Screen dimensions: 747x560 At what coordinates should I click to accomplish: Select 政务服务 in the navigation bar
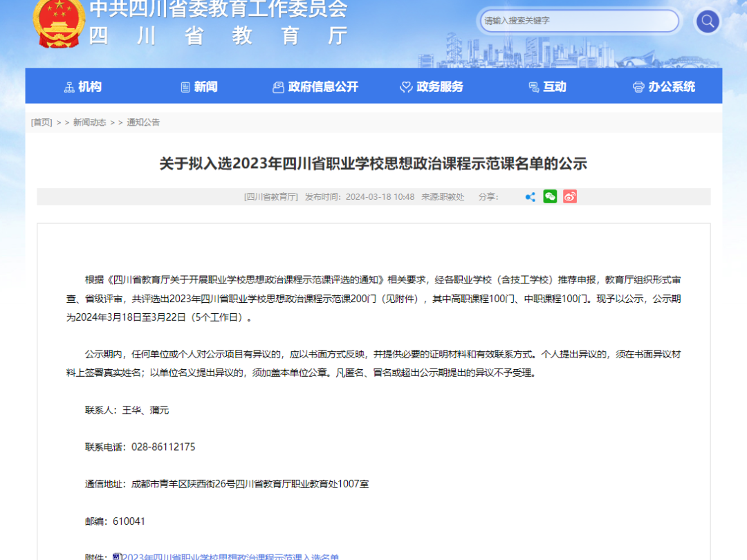click(x=432, y=87)
